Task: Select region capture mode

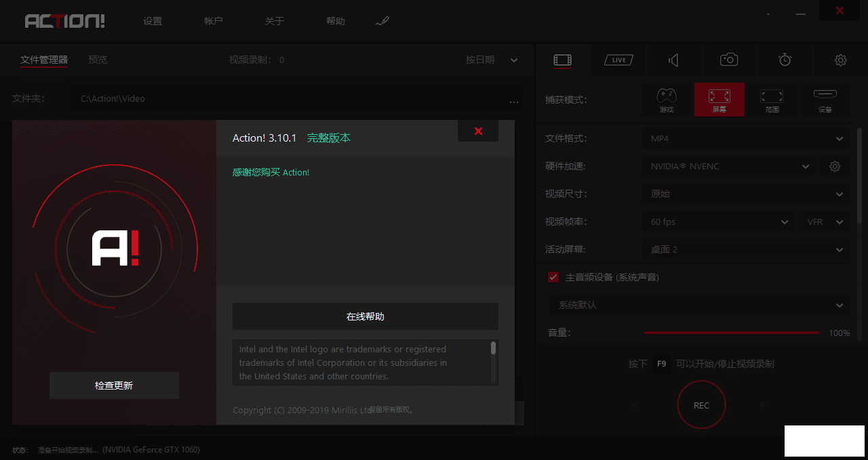Action: coord(772,100)
